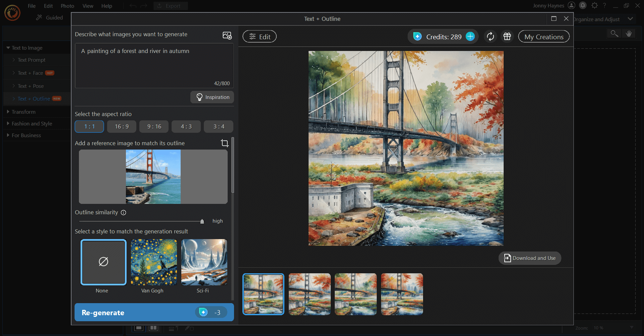Click the add reference image icon above the prompt
Screen dimensions: 644x336
point(228,35)
